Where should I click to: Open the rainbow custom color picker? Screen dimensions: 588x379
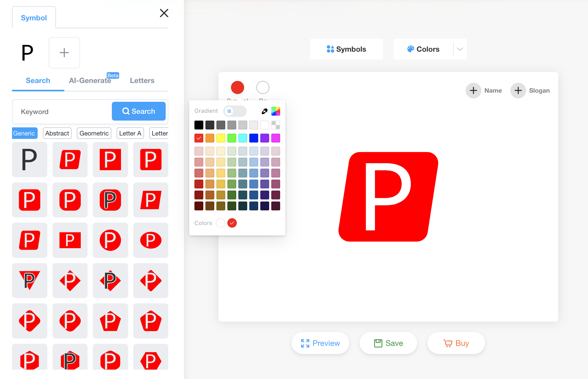point(275,111)
